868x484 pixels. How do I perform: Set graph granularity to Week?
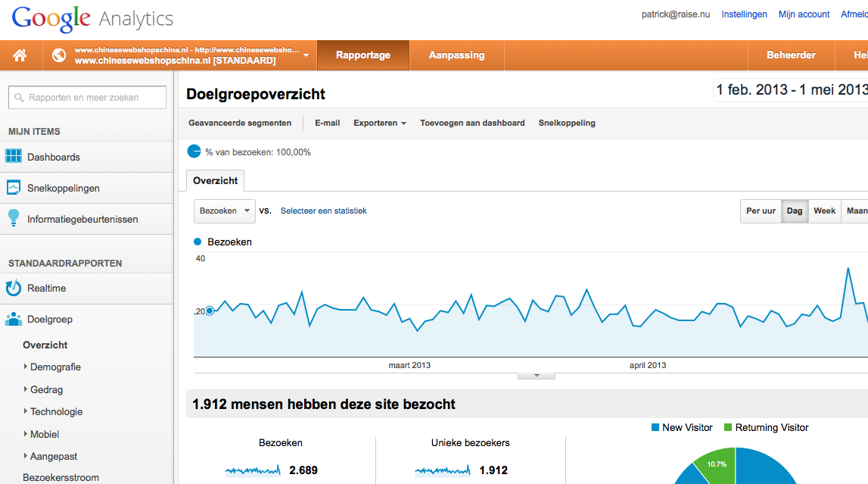click(824, 211)
